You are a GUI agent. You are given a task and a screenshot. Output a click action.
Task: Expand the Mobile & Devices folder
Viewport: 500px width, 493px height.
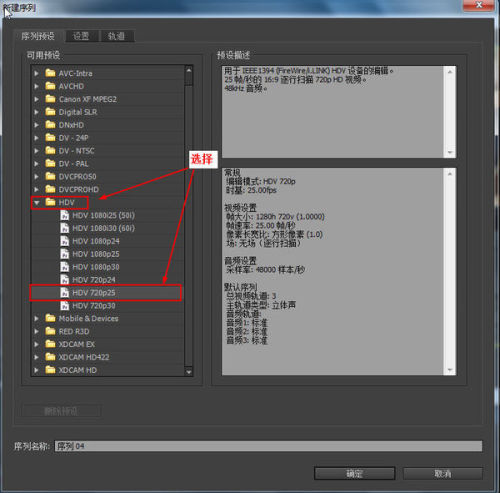(37, 318)
